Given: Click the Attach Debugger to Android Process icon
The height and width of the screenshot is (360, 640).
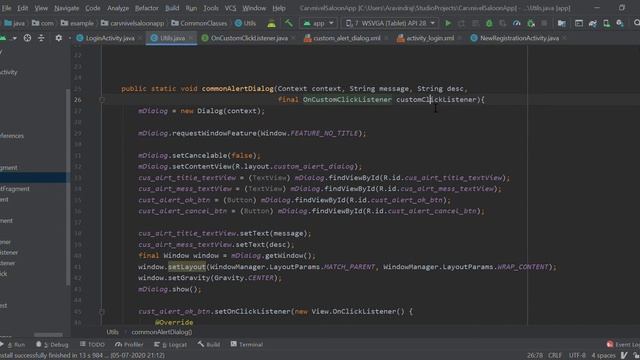Looking at the screenshot, I should [x=531, y=23].
